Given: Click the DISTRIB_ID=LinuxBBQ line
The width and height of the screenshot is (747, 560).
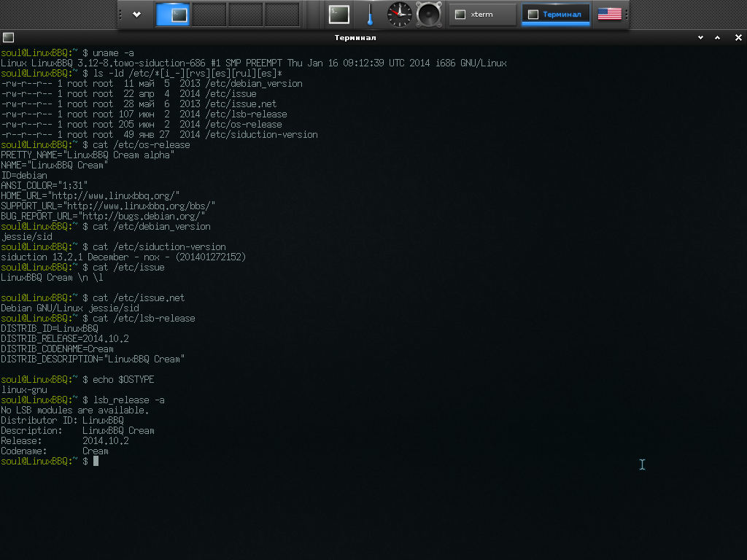Looking at the screenshot, I should pyautogui.click(x=50, y=329).
